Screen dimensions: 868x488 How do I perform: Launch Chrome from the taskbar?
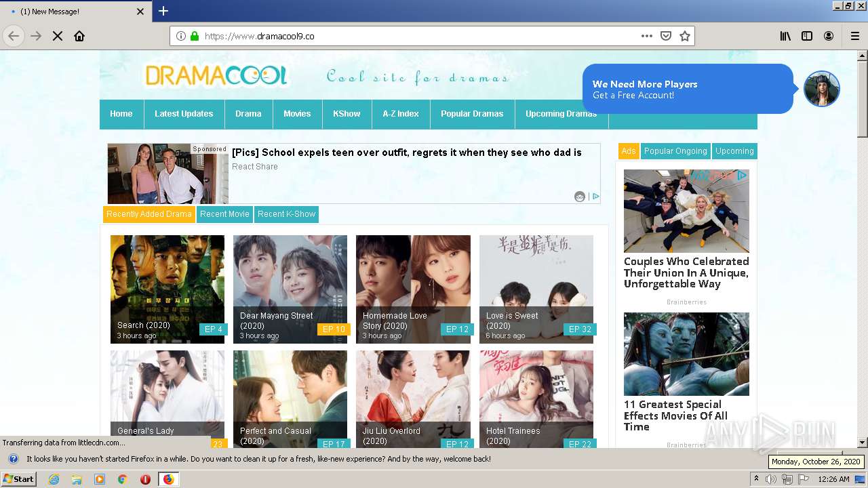(122, 479)
